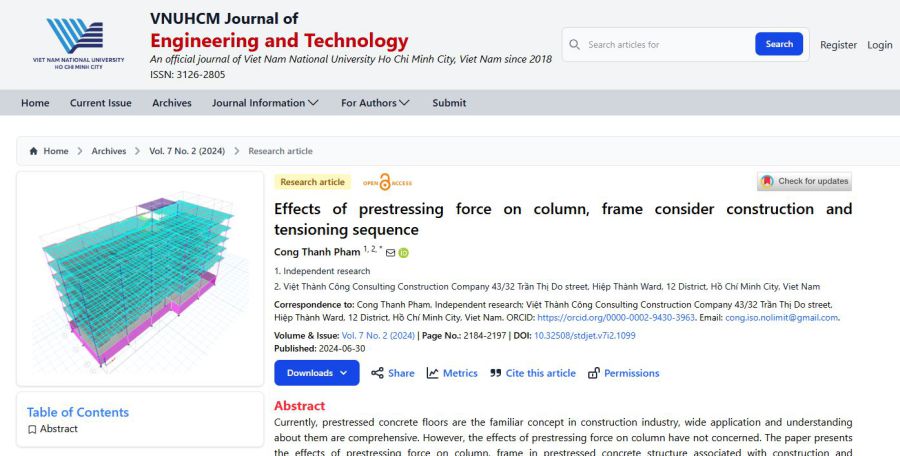The image size is (900, 456).
Task: Click Vol. 7 No. 2 (2024) issue link
Action: point(378,336)
